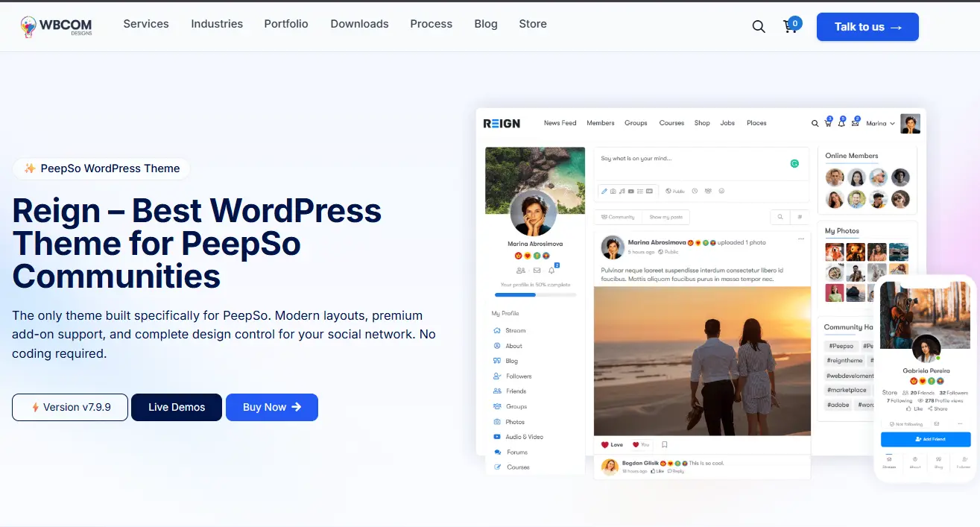Viewport: 980px width, 527px height.
Task: Open the Blog menu item
Action: (486, 24)
